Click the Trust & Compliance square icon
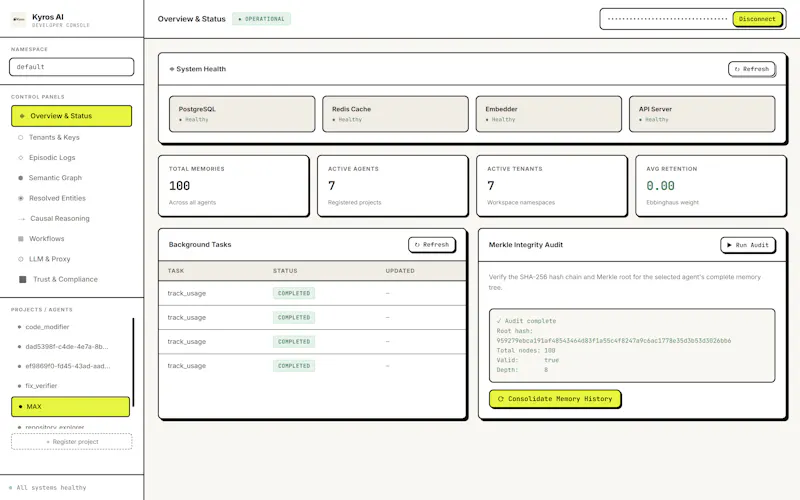The image size is (800, 500). [x=22, y=280]
